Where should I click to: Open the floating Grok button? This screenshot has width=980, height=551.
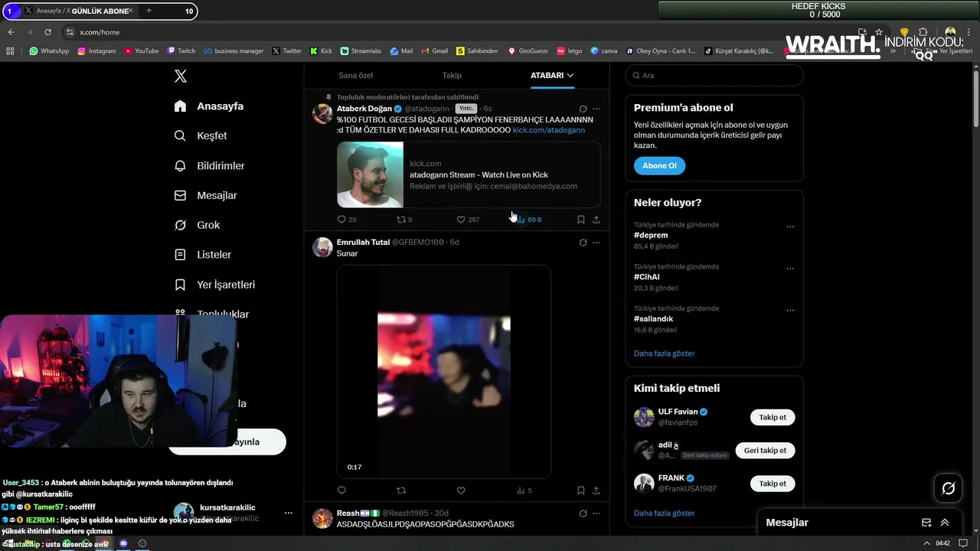coord(948,488)
